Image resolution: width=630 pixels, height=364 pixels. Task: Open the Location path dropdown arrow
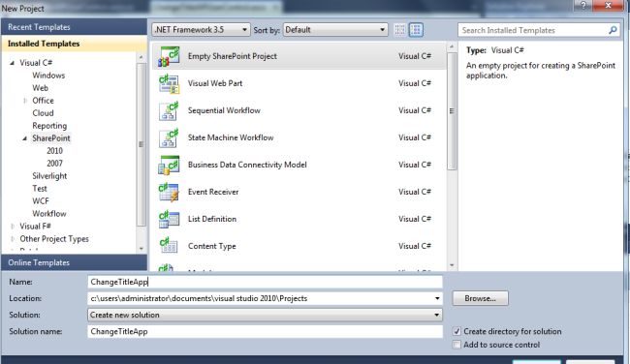[437, 298]
